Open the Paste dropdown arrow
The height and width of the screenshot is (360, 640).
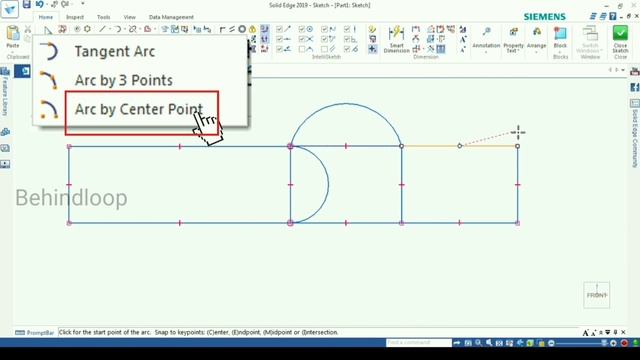13,51
